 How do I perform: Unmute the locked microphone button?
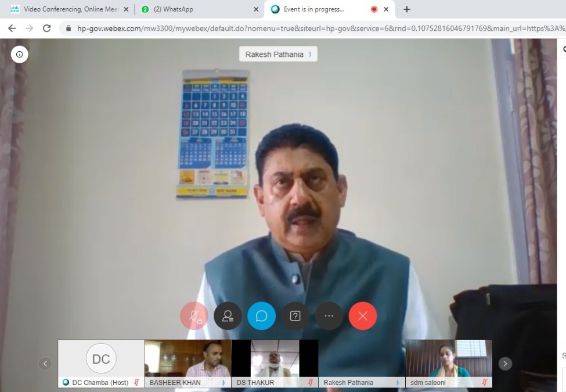194,316
